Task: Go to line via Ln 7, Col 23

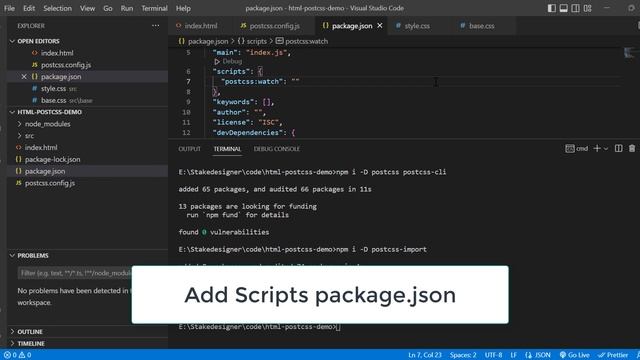Action: point(424,355)
